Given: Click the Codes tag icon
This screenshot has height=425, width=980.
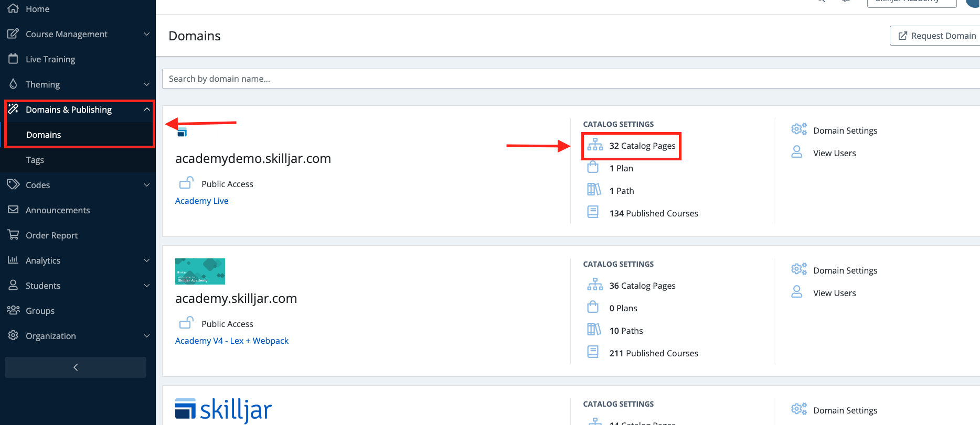Looking at the screenshot, I should pyautogui.click(x=13, y=184).
